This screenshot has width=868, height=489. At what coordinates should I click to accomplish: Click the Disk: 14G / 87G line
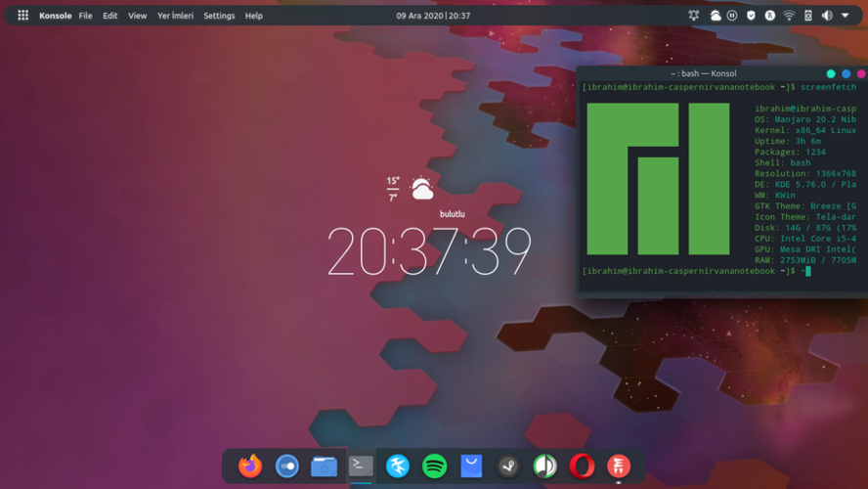(805, 228)
